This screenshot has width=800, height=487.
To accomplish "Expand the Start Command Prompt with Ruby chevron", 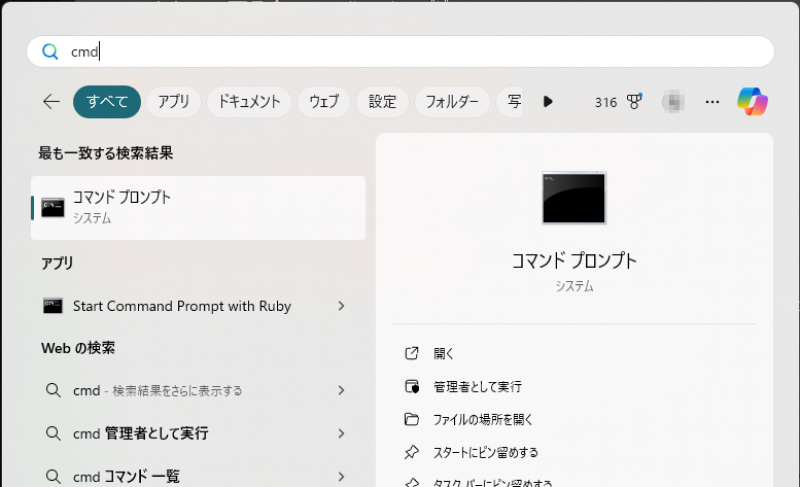I will 341,306.
